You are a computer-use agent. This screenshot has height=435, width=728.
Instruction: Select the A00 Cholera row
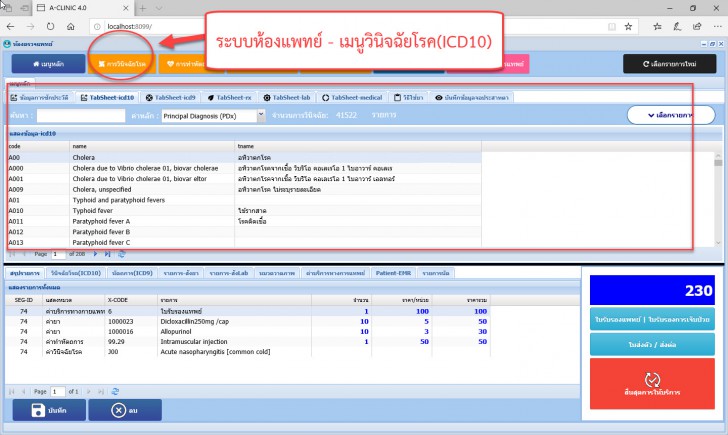point(244,157)
